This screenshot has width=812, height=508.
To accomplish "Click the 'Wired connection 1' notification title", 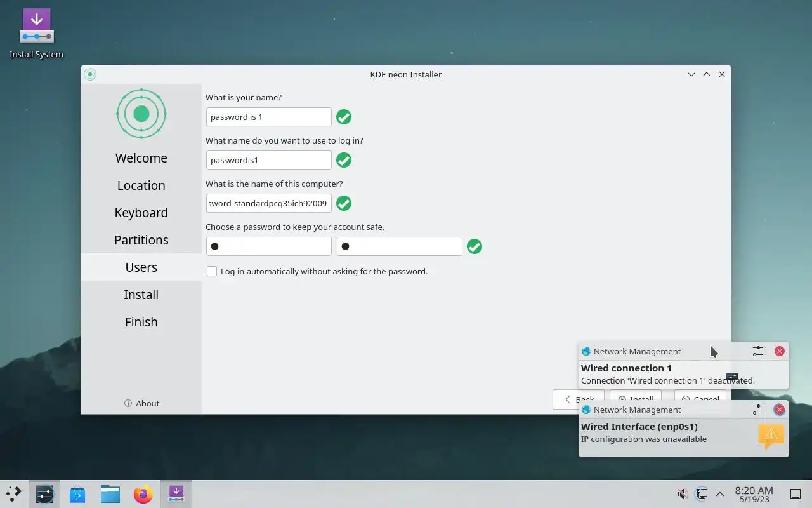I will [x=626, y=368].
